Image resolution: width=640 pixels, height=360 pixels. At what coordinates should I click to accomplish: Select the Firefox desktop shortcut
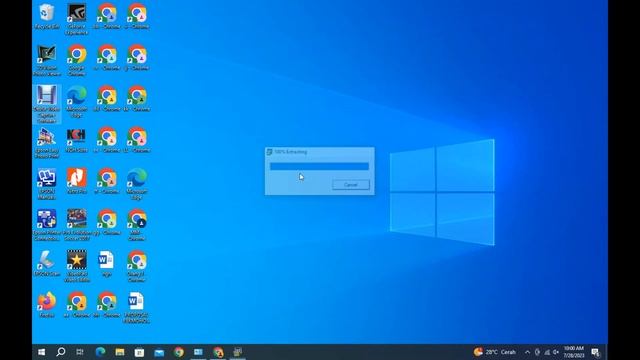[x=47, y=305]
